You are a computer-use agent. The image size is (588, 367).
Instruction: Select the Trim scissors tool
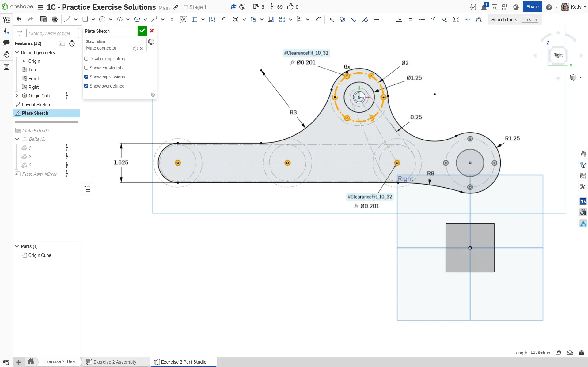(236, 19)
